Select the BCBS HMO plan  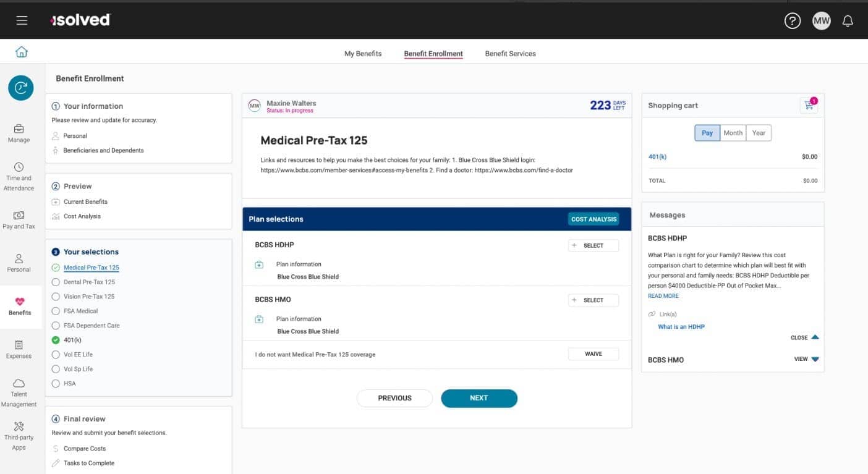point(594,300)
